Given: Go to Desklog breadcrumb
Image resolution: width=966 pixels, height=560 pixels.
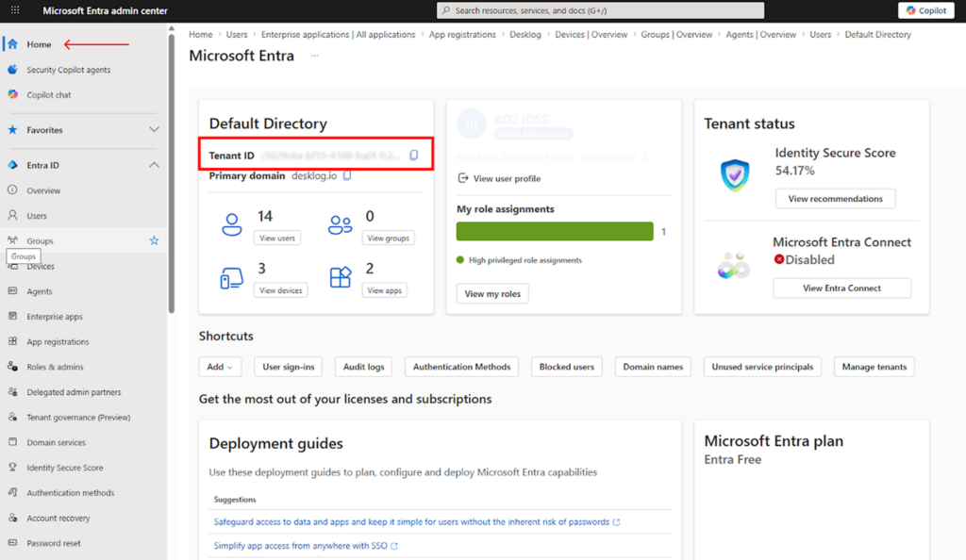Looking at the screenshot, I should (525, 35).
